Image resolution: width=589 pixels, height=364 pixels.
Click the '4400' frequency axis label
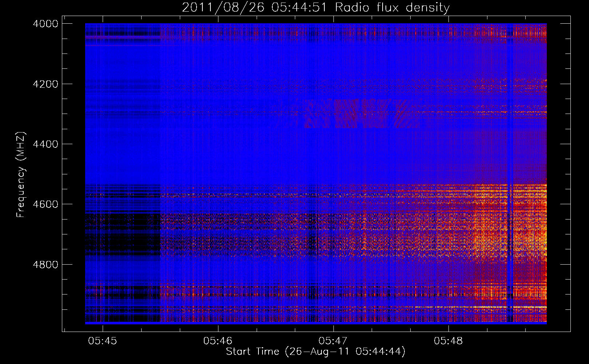(x=46, y=144)
